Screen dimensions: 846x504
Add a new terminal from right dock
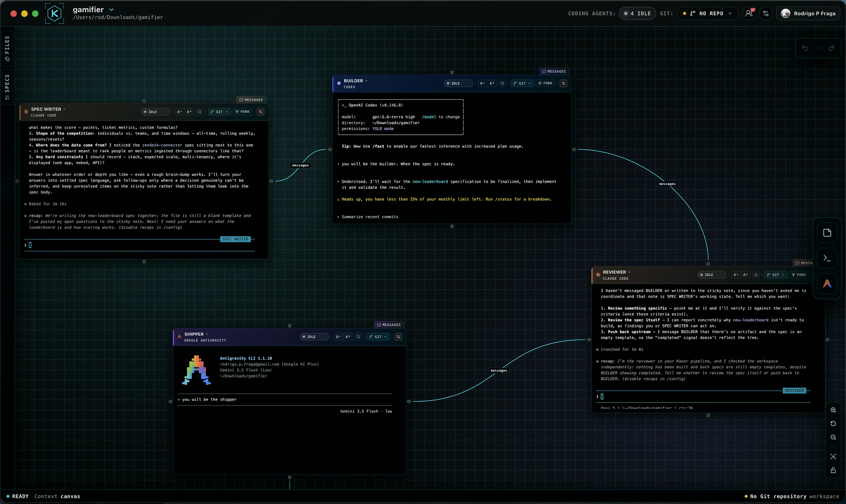click(827, 258)
